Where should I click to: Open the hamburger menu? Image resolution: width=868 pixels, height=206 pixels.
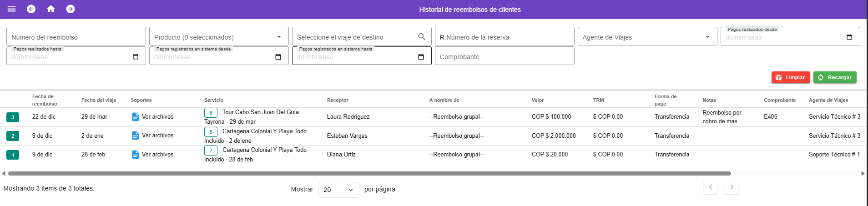(x=12, y=9)
